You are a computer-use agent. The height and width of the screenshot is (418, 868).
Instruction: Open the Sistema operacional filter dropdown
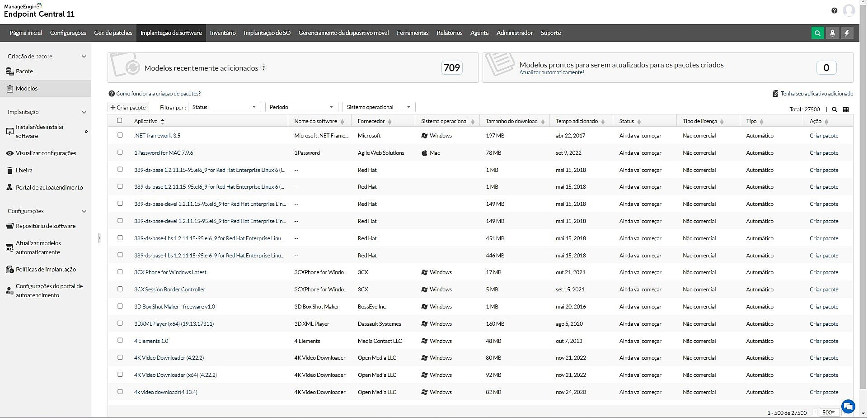[x=379, y=107]
